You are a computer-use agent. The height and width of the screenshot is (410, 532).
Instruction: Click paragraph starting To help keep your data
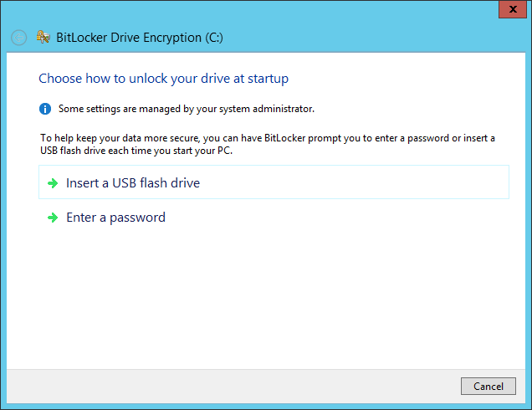tap(268, 144)
